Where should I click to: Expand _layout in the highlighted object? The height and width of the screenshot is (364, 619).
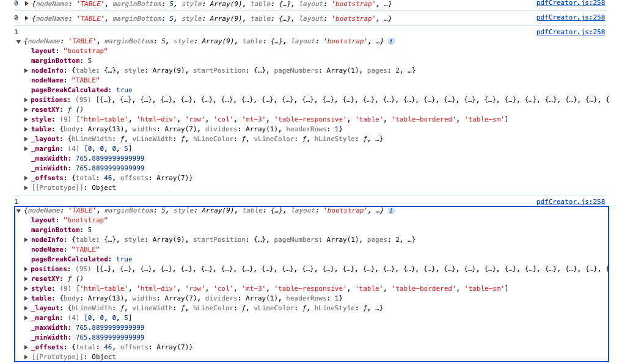[x=26, y=308]
